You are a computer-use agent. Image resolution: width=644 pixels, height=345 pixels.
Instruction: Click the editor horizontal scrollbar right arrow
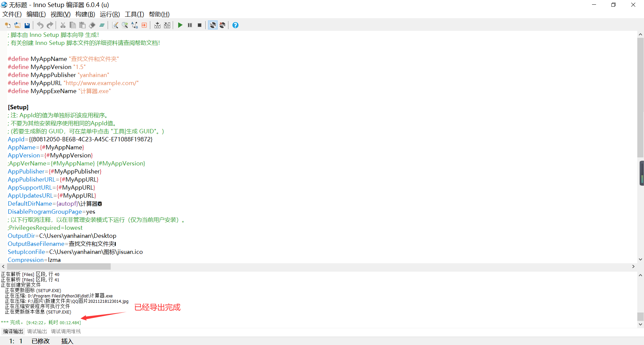(x=633, y=267)
